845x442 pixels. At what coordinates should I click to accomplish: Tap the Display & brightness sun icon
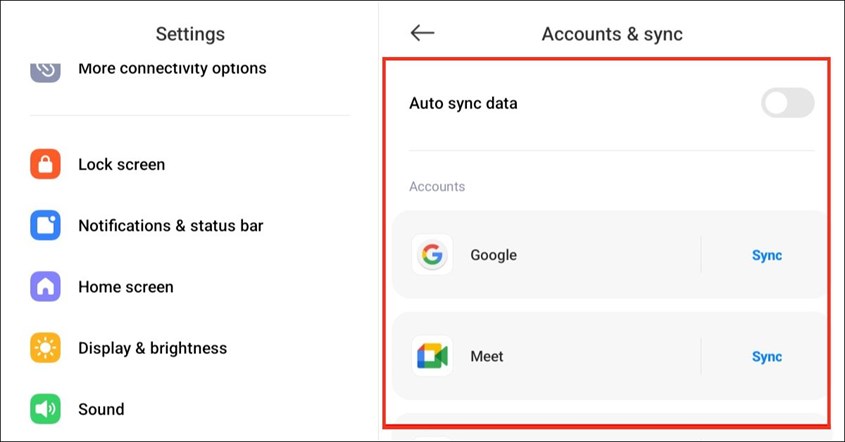coord(46,348)
